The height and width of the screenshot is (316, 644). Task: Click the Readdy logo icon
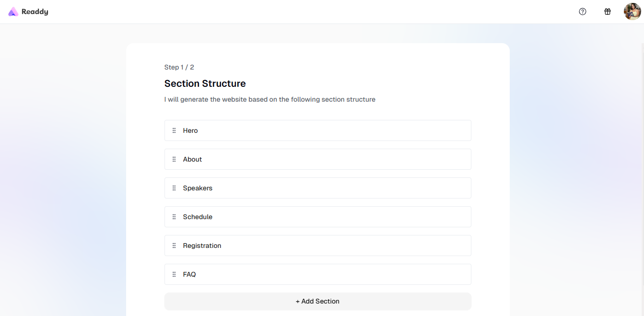(13, 12)
